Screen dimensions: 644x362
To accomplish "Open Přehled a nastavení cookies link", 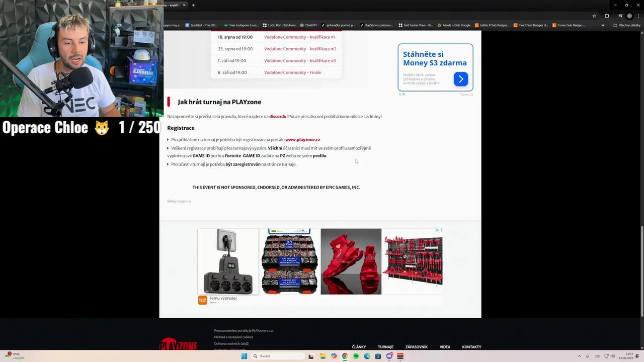I will (x=233, y=337).
